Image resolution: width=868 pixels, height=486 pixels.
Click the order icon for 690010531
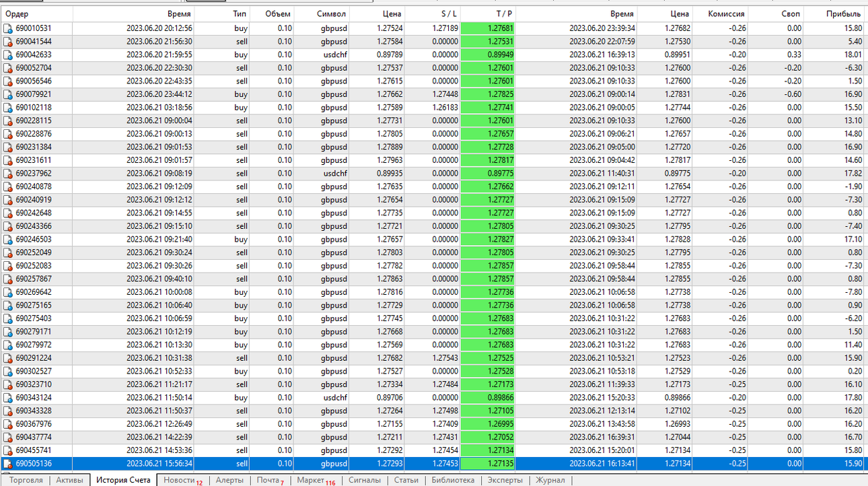[8, 28]
